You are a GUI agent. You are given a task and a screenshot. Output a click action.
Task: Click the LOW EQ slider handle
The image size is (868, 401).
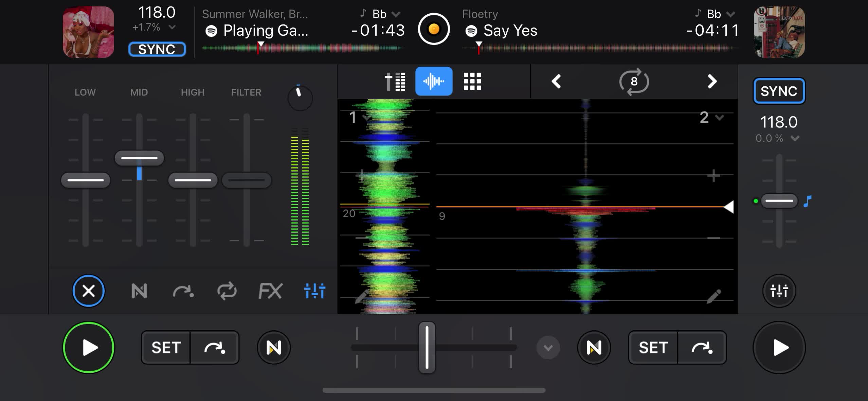pos(86,180)
